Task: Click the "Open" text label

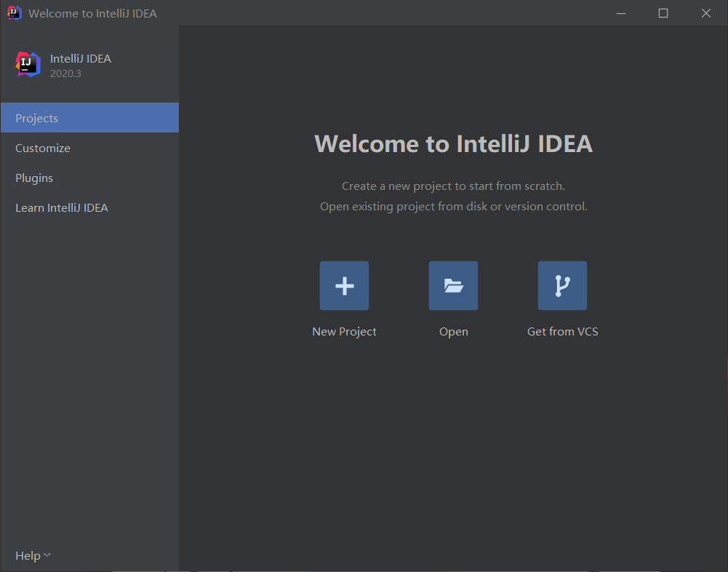Action: pyautogui.click(x=453, y=331)
